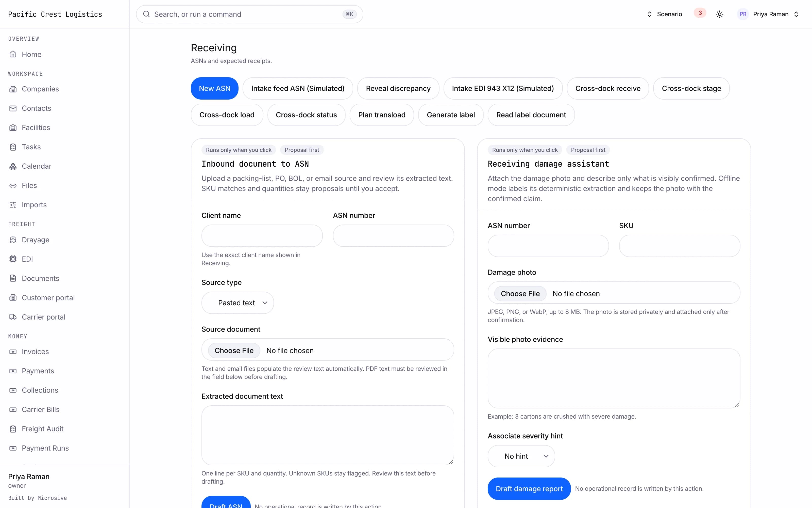Expand Priya Raman account menu

[x=769, y=14]
